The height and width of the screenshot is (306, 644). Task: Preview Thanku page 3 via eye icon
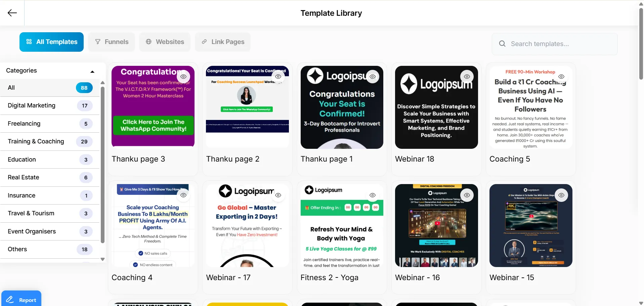183,77
